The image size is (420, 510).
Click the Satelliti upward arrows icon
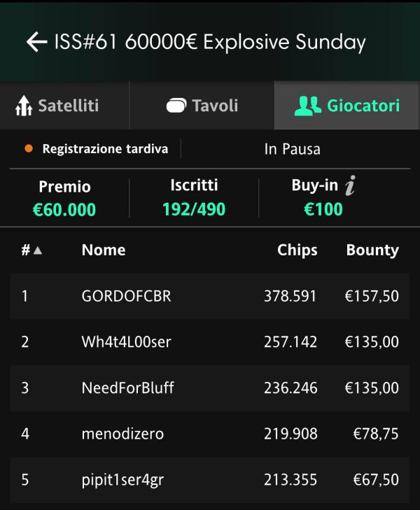pos(24,106)
